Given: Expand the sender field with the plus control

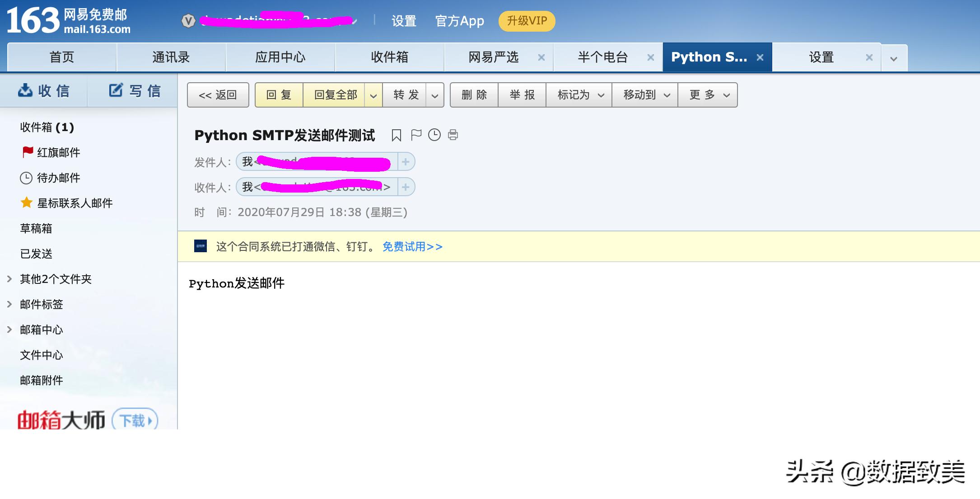Looking at the screenshot, I should [x=405, y=161].
